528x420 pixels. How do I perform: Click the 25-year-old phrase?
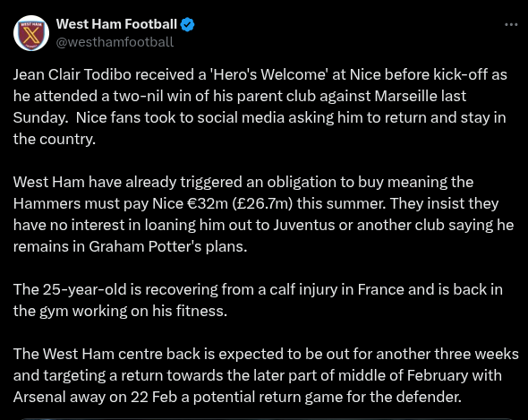[84, 289]
